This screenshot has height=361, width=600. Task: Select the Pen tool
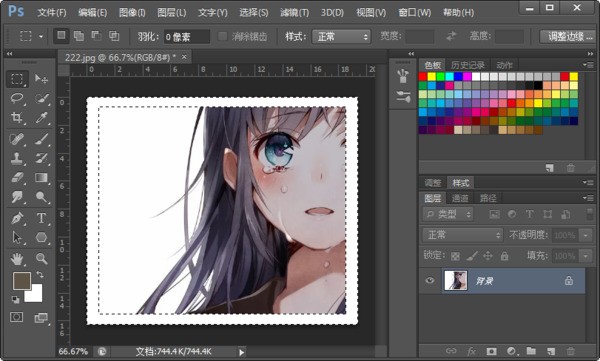[17, 218]
